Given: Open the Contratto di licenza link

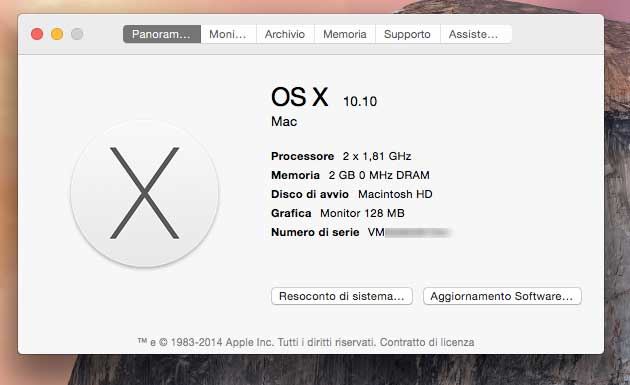Looking at the screenshot, I should pyautogui.click(x=427, y=342).
